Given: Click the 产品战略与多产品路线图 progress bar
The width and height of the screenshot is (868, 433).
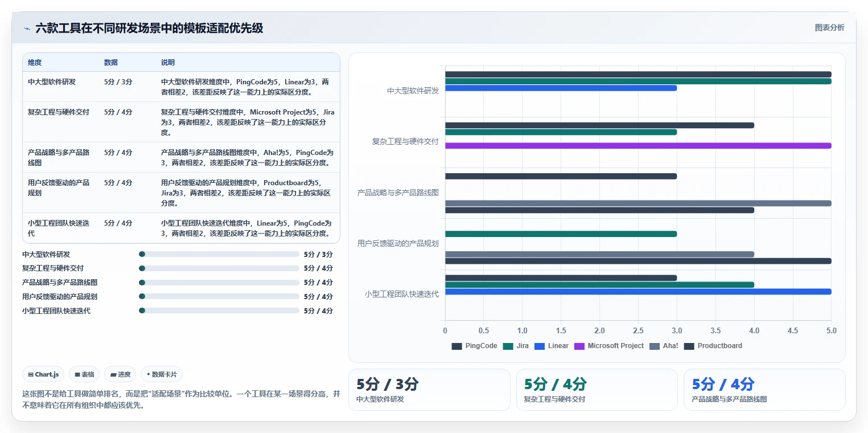Looking at the screenshot, I should click(x=219, y=283).
